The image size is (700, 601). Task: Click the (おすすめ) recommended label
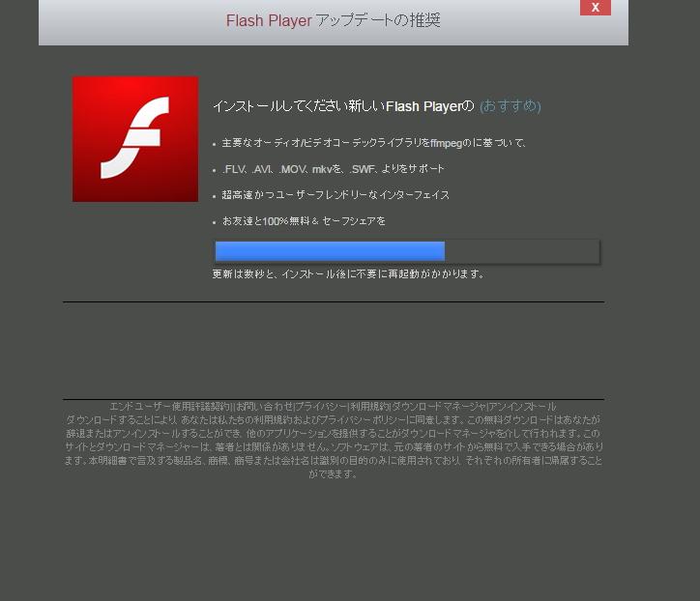(x=510, y=105)
